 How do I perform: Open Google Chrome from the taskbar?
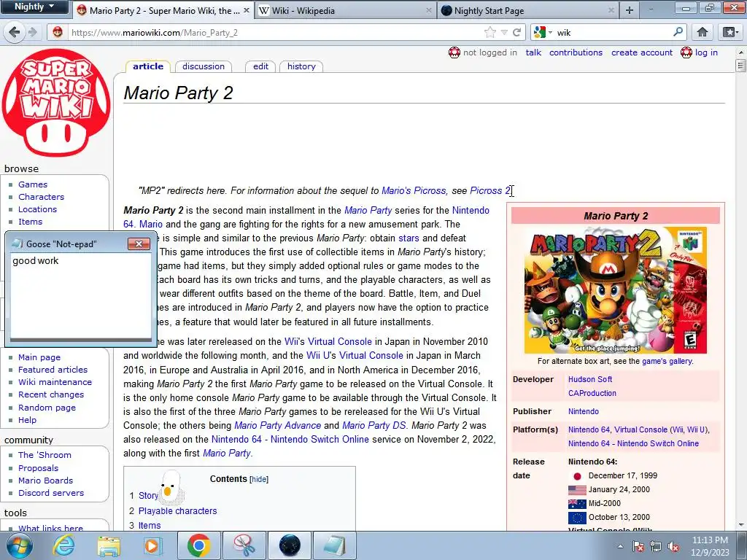(199, 545)
